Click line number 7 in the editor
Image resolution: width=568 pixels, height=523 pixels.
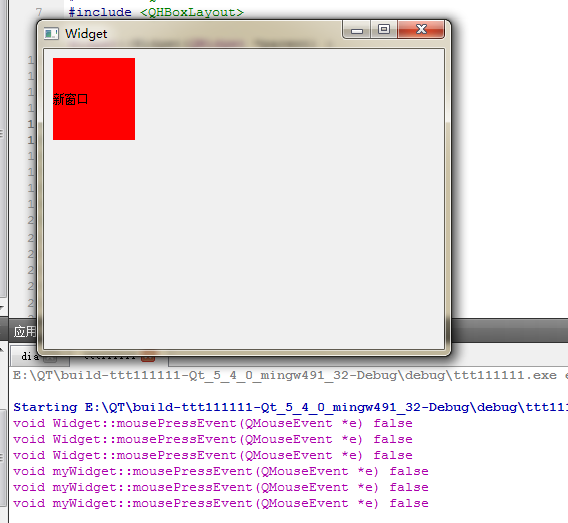tap(39, 12)
